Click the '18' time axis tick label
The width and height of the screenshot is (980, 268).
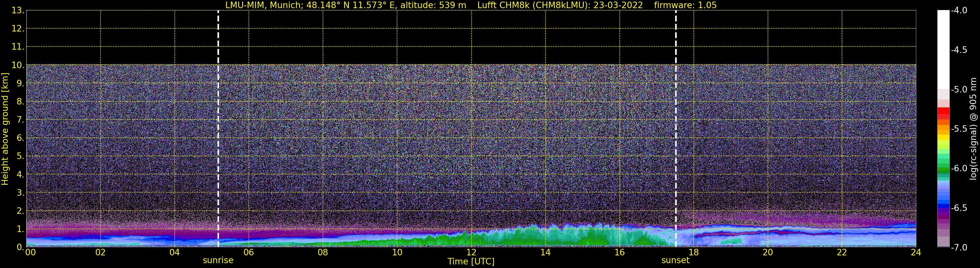pyautogui.click(x=694, y=252)
